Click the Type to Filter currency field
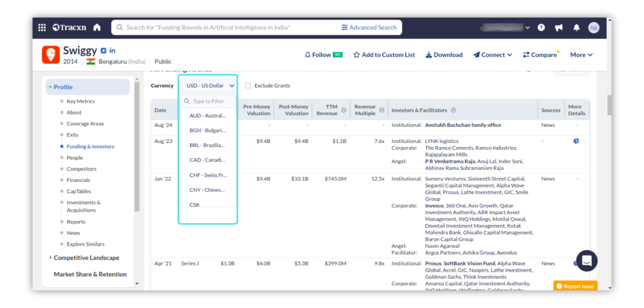This screenshot has height=308, width=644. pyautogui.click(x=209, y=101)
